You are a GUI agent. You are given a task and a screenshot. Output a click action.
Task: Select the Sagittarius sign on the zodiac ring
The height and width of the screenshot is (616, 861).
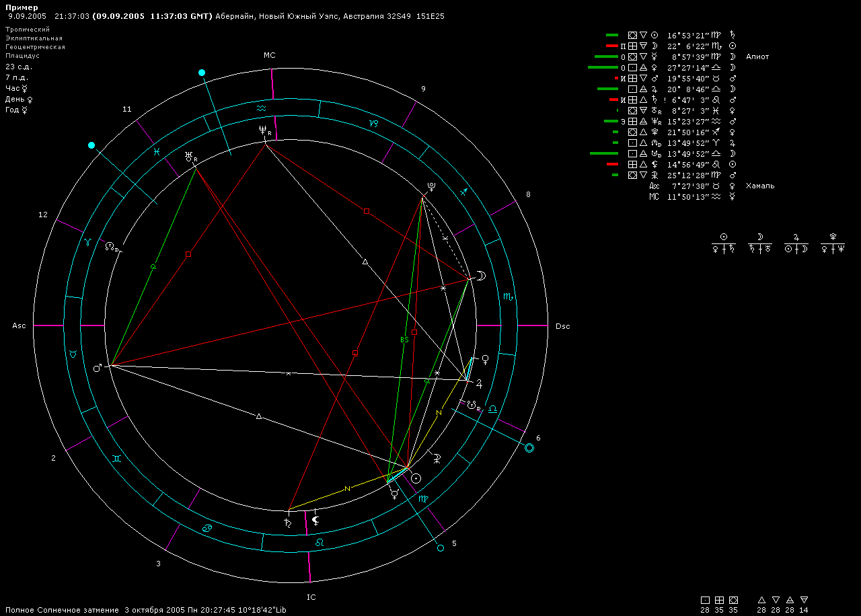click(x=463, y=192)
